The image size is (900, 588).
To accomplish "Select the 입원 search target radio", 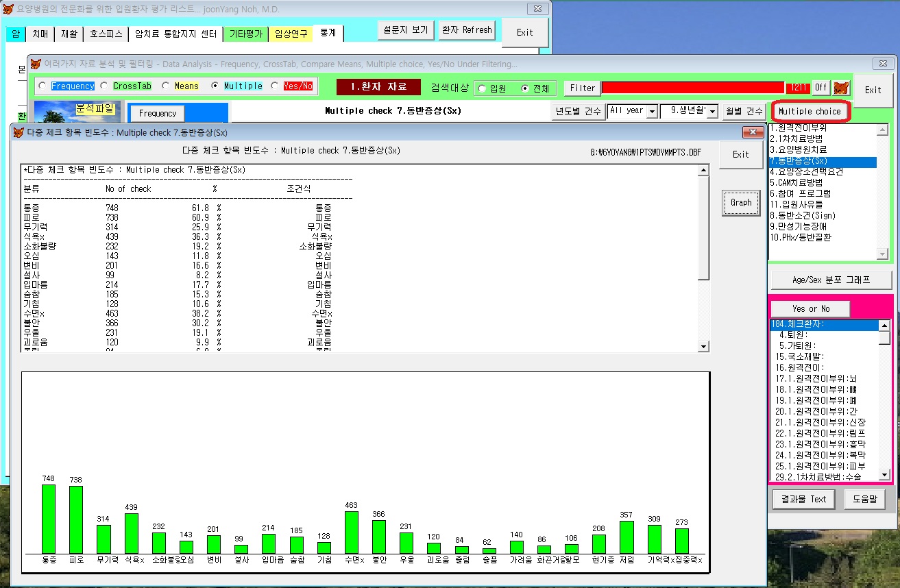I will tap(482, 88).
